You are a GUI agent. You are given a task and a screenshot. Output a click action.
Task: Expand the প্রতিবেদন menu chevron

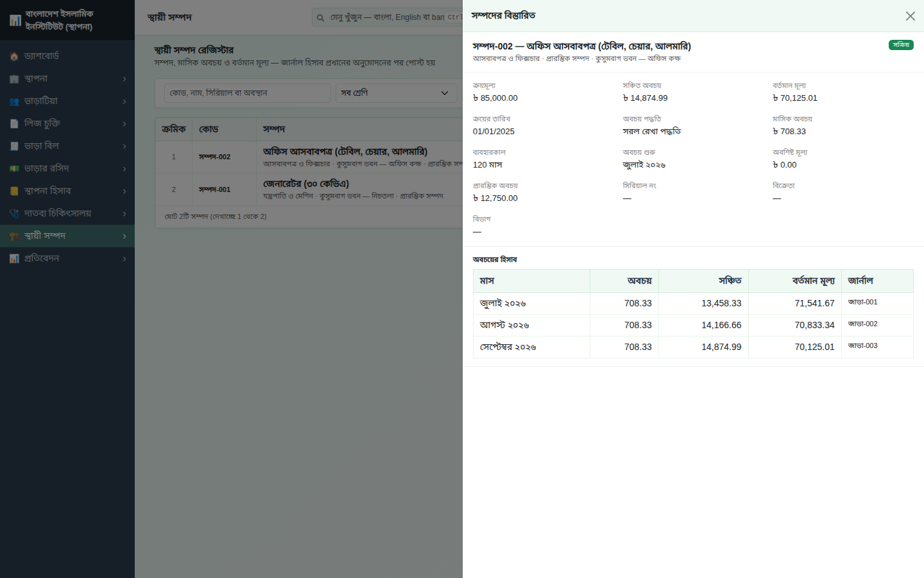(x=124, y=259)
